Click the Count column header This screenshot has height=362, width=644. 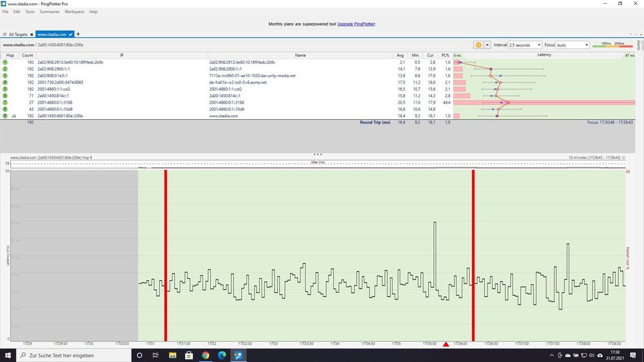pyautogui.click(x=28, y=55)
